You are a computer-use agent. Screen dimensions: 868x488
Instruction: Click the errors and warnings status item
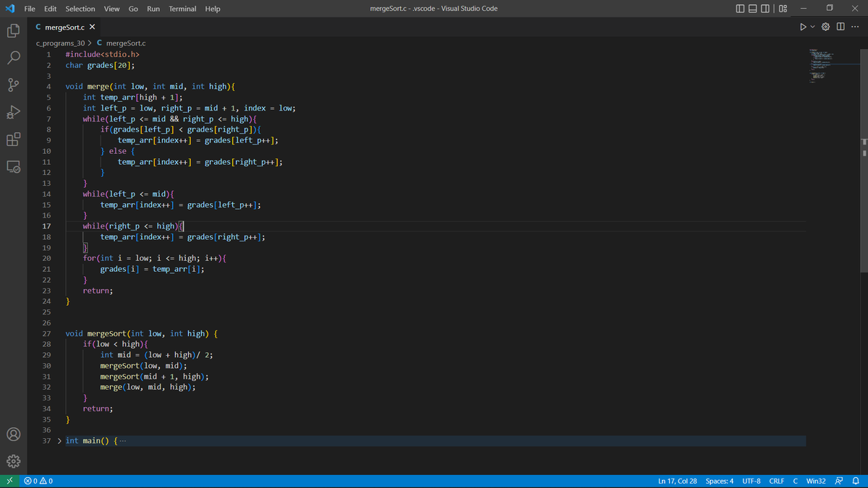click(x=37, y=480)
